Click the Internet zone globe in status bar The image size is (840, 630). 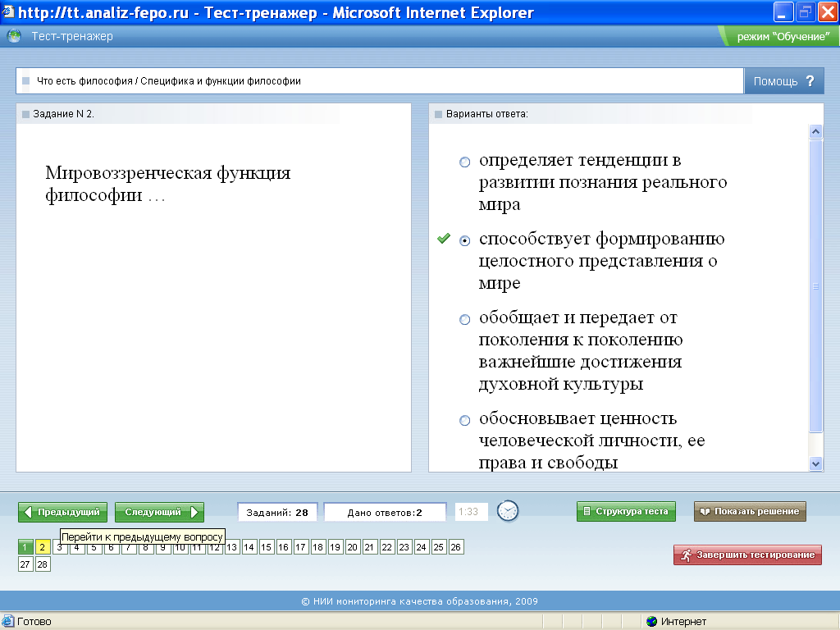[652, 622]
